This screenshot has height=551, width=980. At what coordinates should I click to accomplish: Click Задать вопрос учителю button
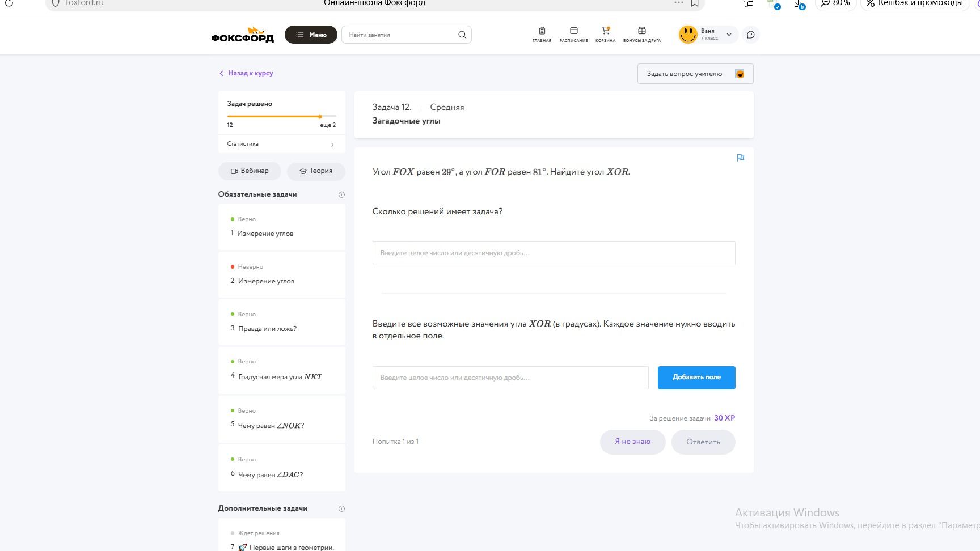695,74
